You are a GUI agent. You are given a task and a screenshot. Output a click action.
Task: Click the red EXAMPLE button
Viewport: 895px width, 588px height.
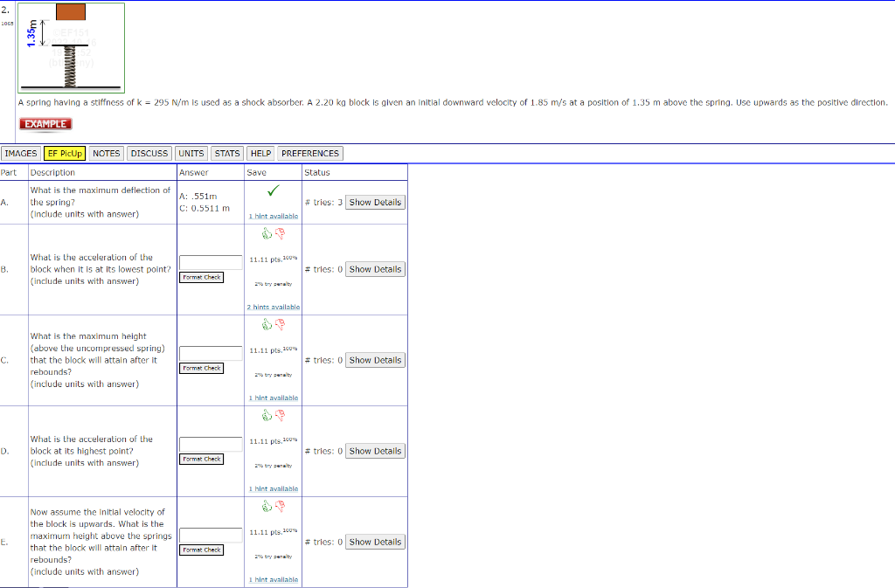[x=45, y=124]
